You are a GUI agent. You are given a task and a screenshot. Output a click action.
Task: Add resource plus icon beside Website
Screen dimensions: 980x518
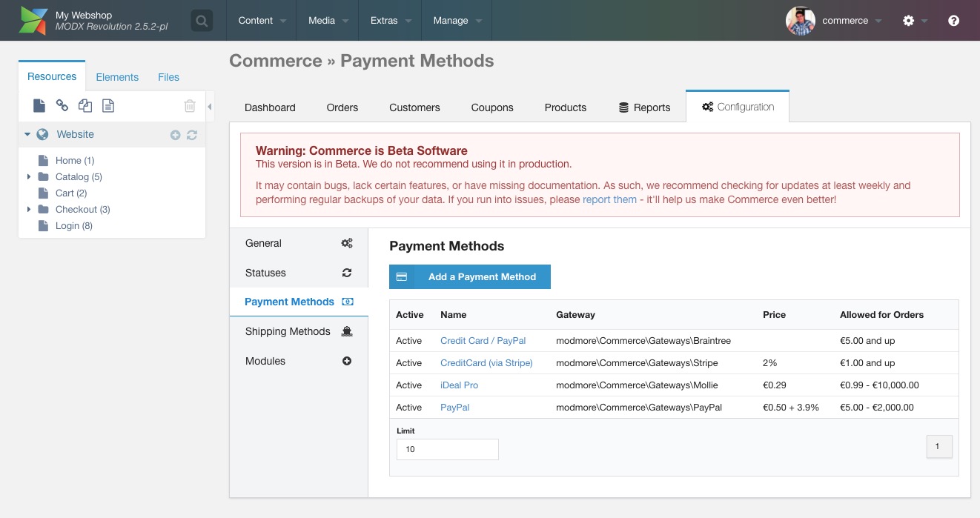[176, 135]
